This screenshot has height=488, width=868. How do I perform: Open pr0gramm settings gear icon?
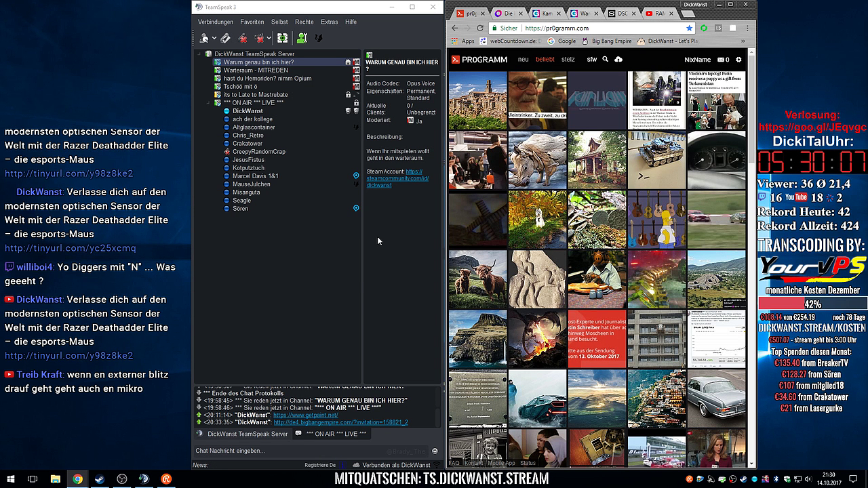[x=738, y=60]
